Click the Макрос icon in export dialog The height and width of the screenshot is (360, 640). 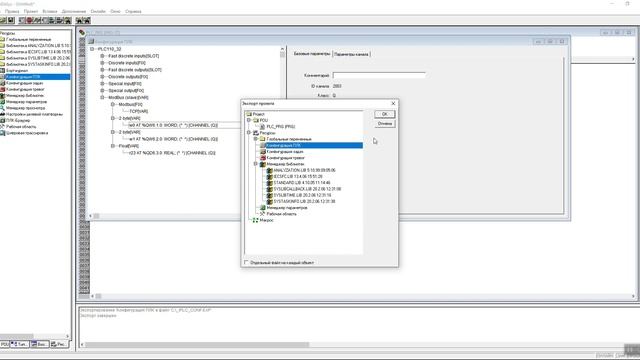point(256,220)
